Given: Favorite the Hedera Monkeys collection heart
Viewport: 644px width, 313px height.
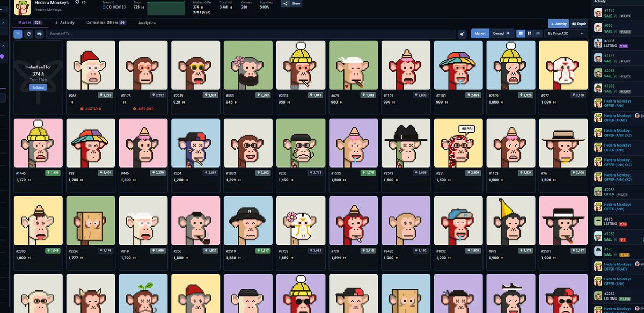Looking at the screenshot, I should coord(77,2).
